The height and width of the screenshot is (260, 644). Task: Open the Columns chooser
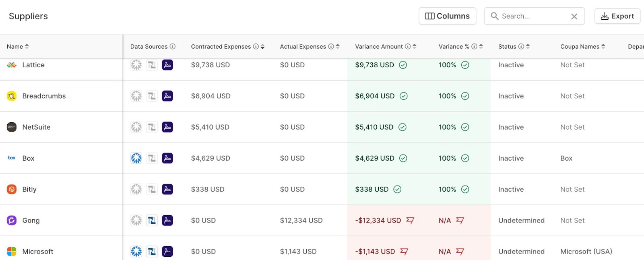pyautogui.click(x=447, y=16)
